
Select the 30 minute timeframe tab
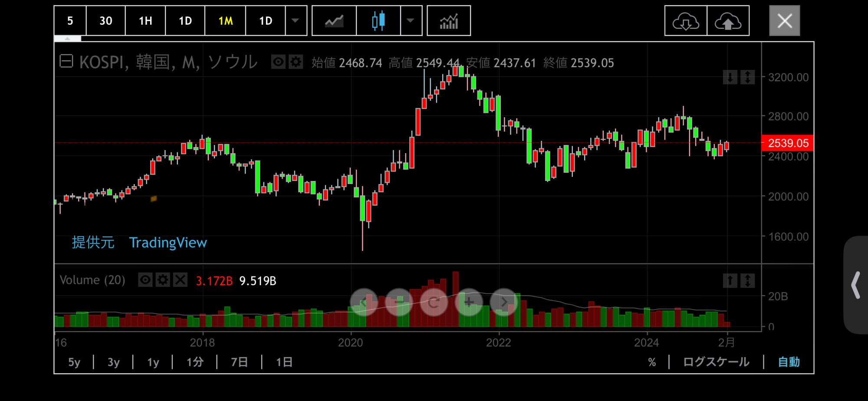click(105, 21)
